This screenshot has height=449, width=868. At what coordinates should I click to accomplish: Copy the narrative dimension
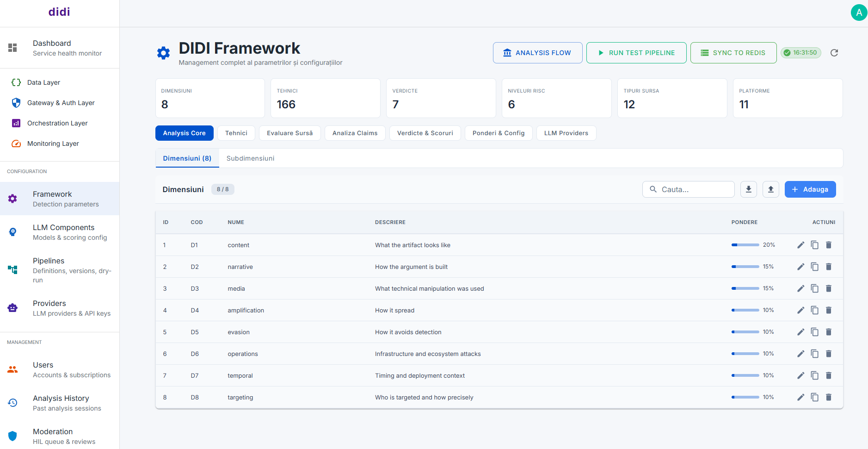pos(815,267)
